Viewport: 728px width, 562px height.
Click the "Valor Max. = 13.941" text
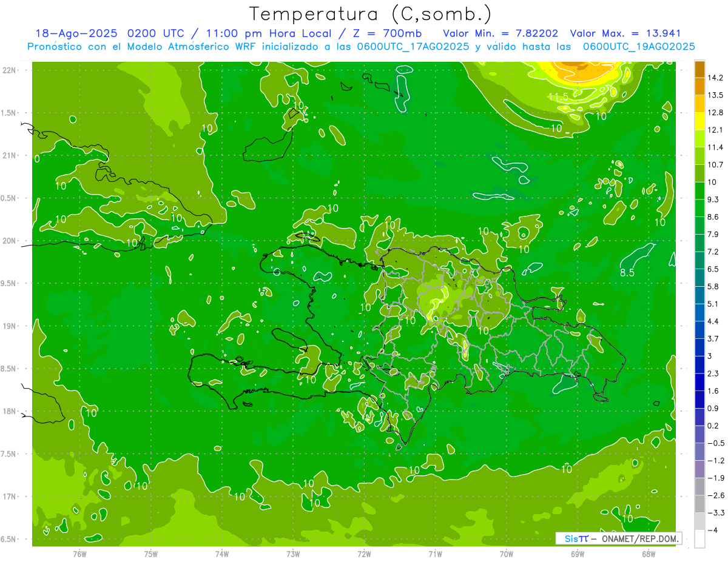coord(626,33)
